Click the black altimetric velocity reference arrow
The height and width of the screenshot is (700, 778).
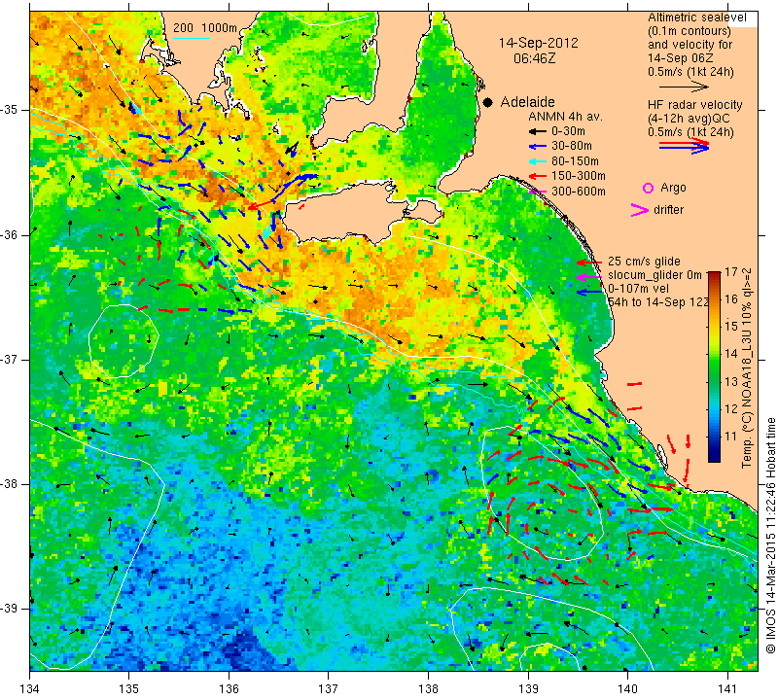(684, 87)
